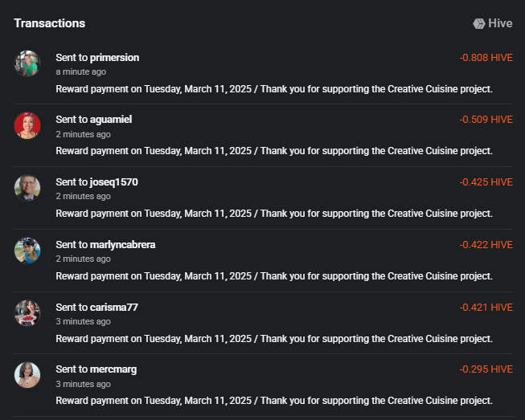The height and width of the screenshot is (420, 525).
Task: Open aguamiel's red profile avatar
Action: (27, 126)
